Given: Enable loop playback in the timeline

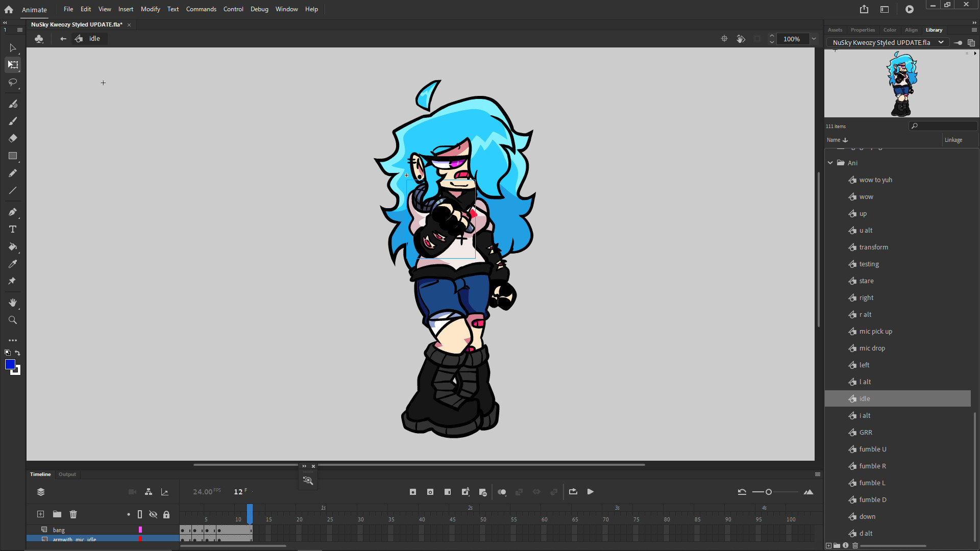Looking at the screenshot, I should click(573, 492).
